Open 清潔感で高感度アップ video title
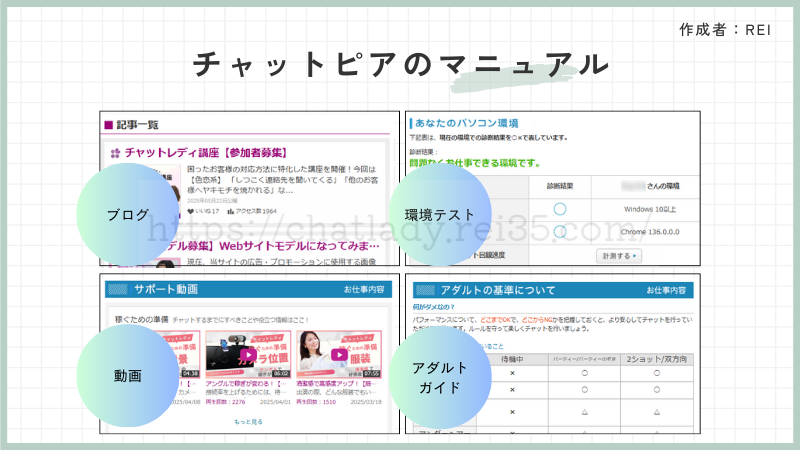The image size is (800, 450). (336, 384)
